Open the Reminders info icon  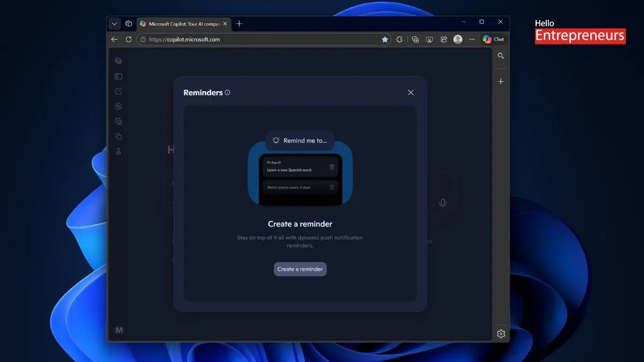pyautogui.click(x=228, y=92)
